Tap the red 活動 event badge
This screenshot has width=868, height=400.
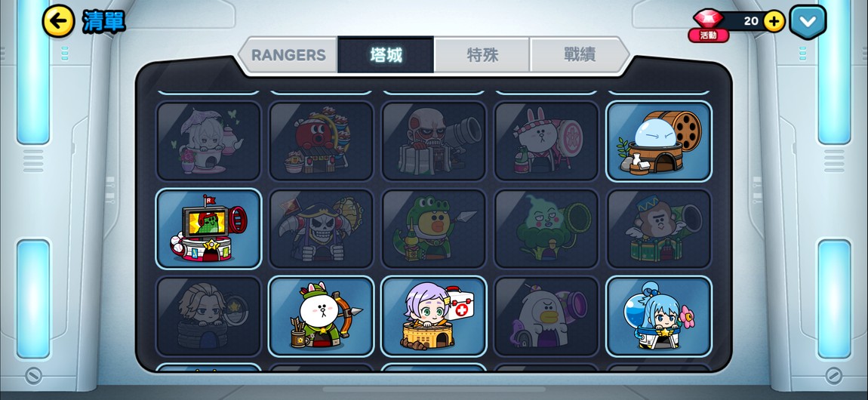[708, 35]
